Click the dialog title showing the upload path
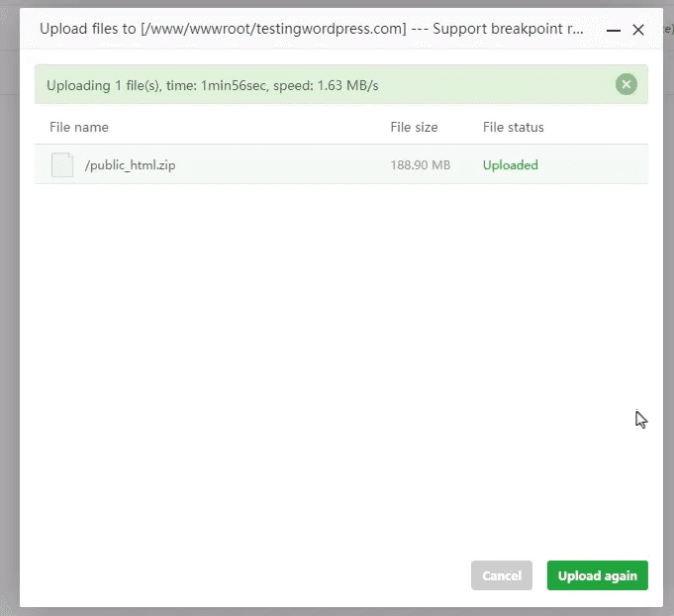 pos(312,29)
